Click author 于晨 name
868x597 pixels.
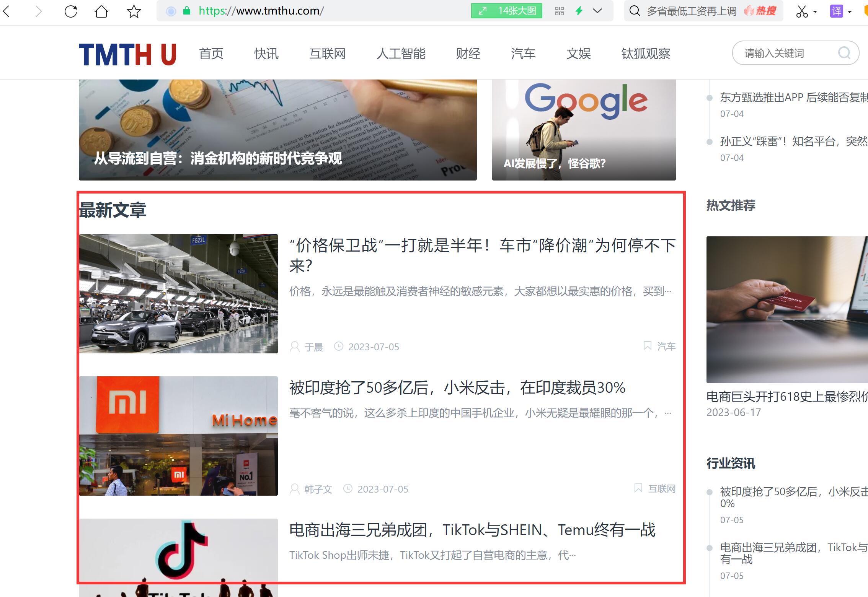314,347
